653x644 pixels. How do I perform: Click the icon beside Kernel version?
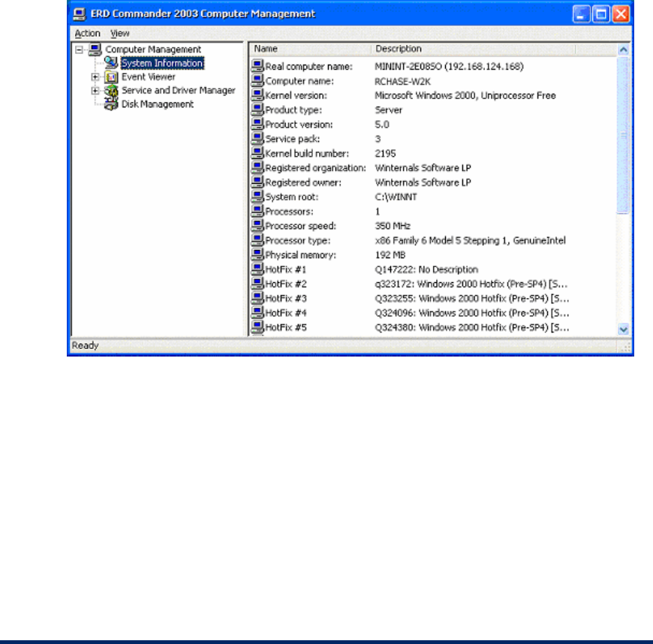(x=257, y=95)
